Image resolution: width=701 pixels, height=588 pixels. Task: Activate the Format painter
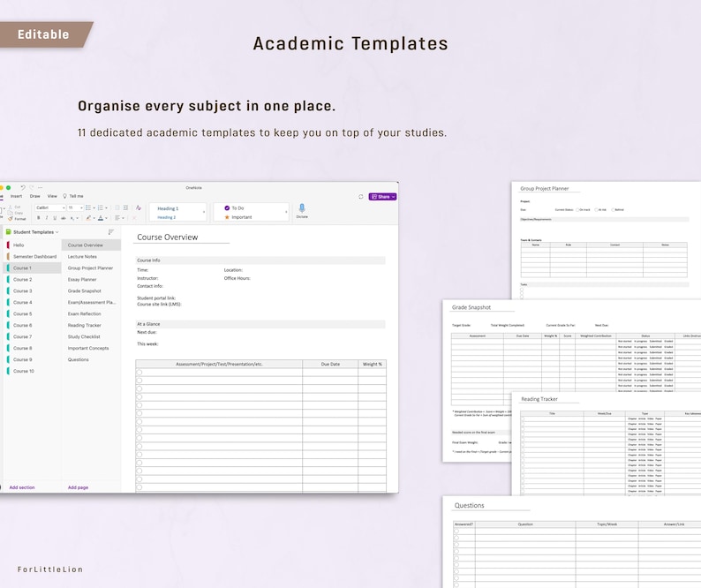point(17,219)
